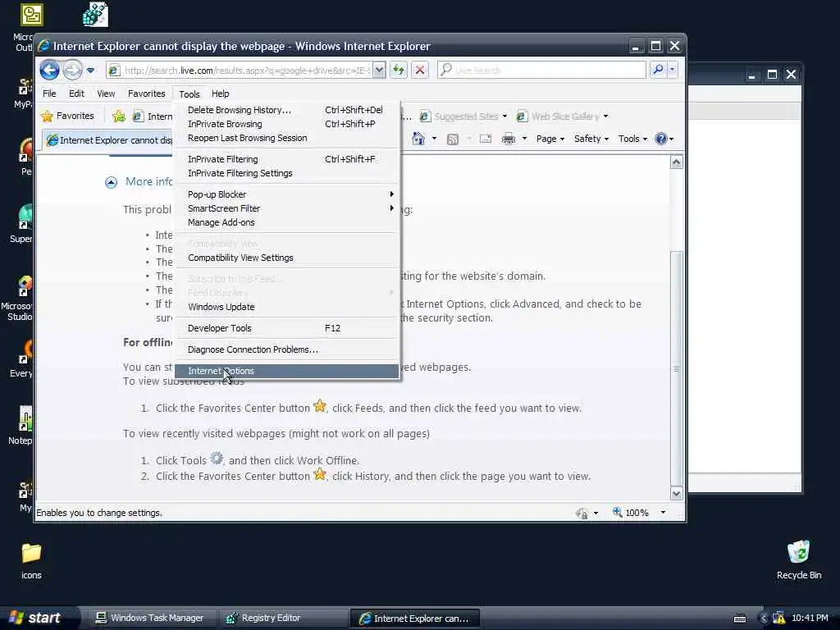Screen dimensions: 840x630
Task: Click inside the Live Search box
Action: [x=542, y=70]
